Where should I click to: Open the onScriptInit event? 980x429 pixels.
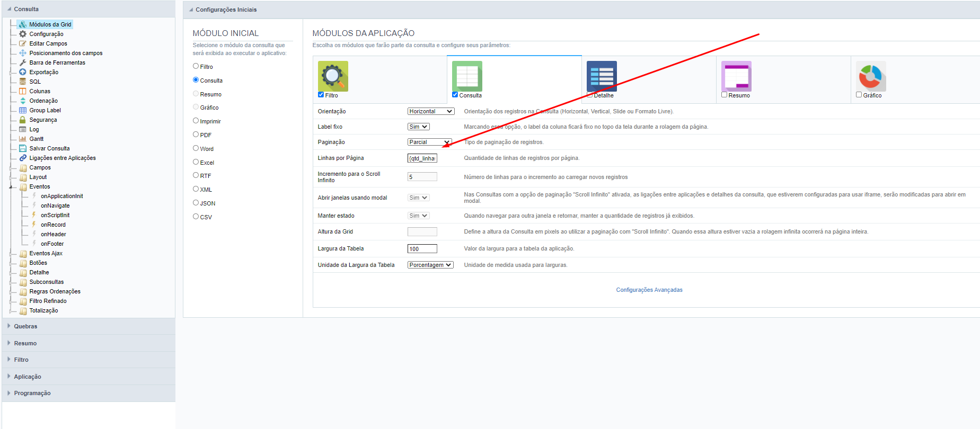point(55,215)
